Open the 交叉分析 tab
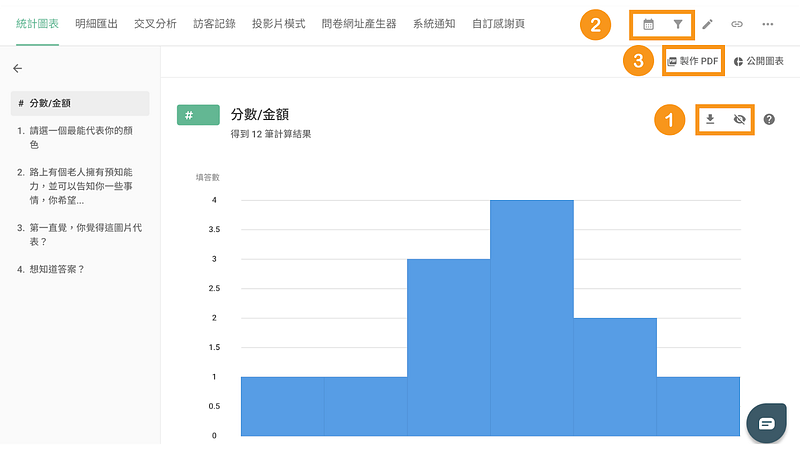 pos(156,23)
